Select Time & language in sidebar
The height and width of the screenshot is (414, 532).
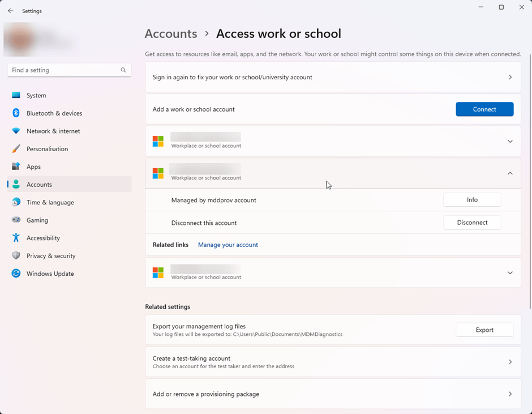69,202
